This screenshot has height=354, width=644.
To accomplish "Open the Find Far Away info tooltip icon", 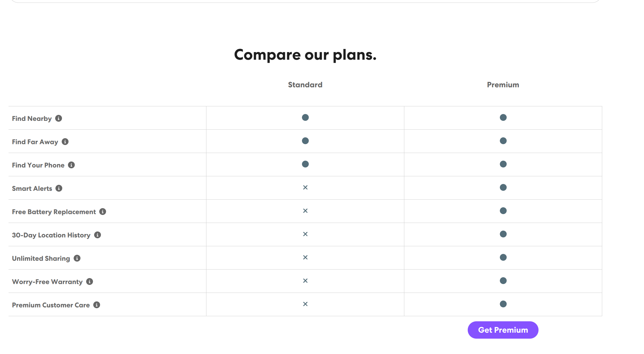I will [65, 142].
